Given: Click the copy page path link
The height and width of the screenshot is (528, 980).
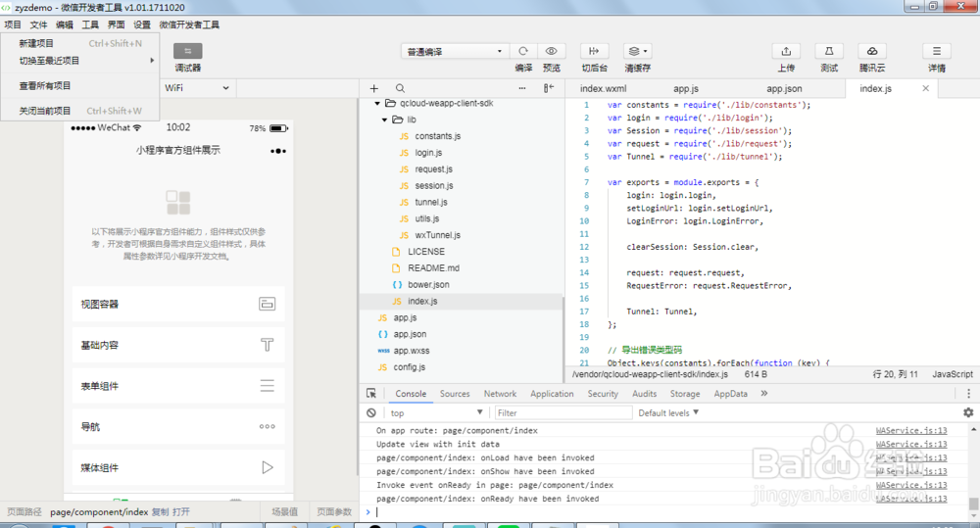Looking at the screenshot, I should (160, 511).
